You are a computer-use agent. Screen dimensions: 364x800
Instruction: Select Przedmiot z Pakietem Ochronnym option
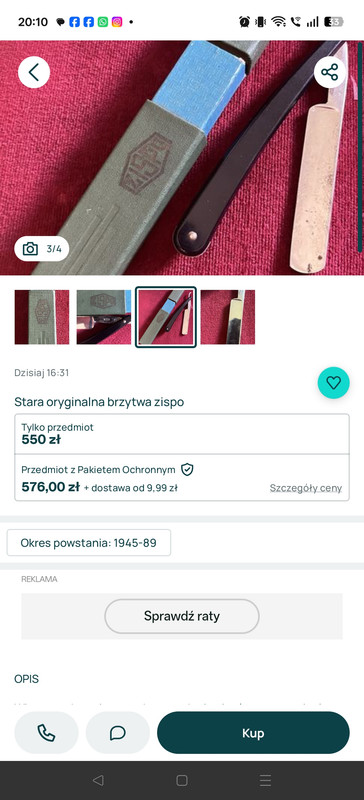[182, 478]
